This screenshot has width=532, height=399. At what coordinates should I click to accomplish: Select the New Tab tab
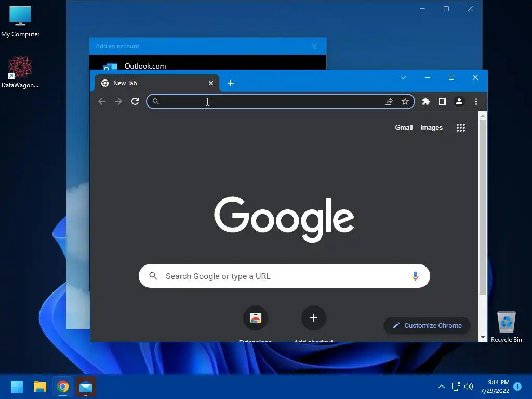coord(157,83)
